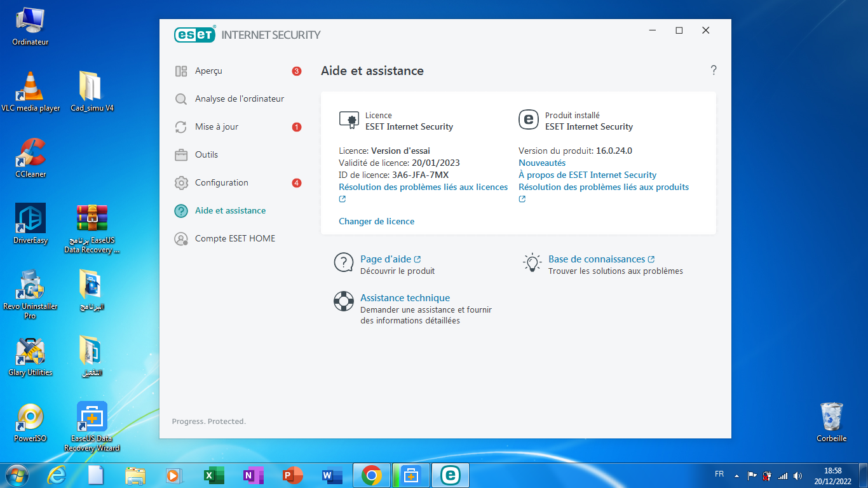
Task: Select the Ordinateur desktop icon
Action: coord(31,26)
